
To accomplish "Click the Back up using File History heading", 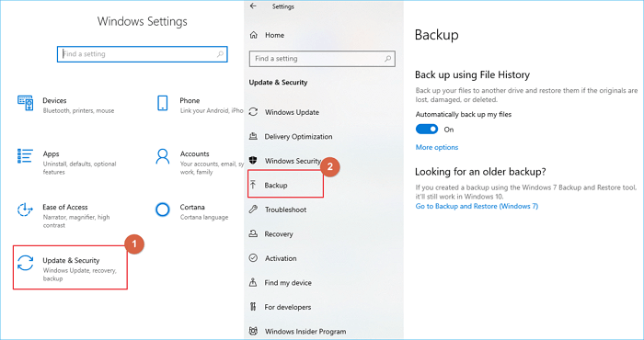I will [472, 74].
